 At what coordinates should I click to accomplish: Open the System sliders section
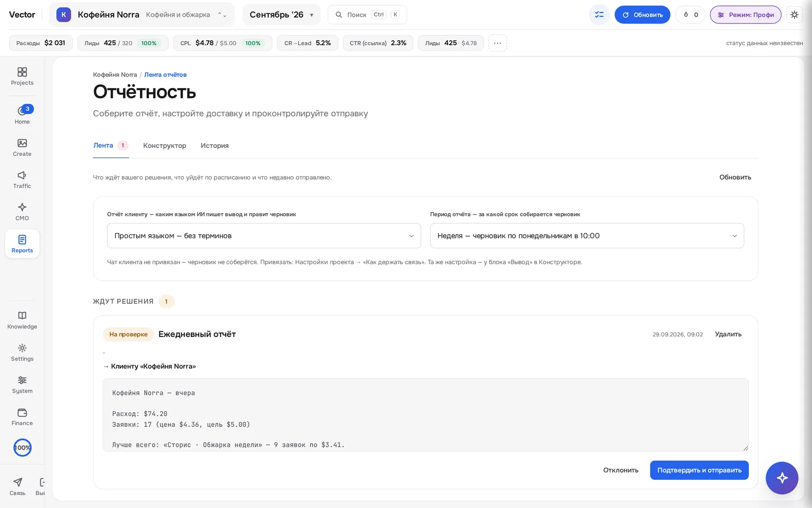22,385
